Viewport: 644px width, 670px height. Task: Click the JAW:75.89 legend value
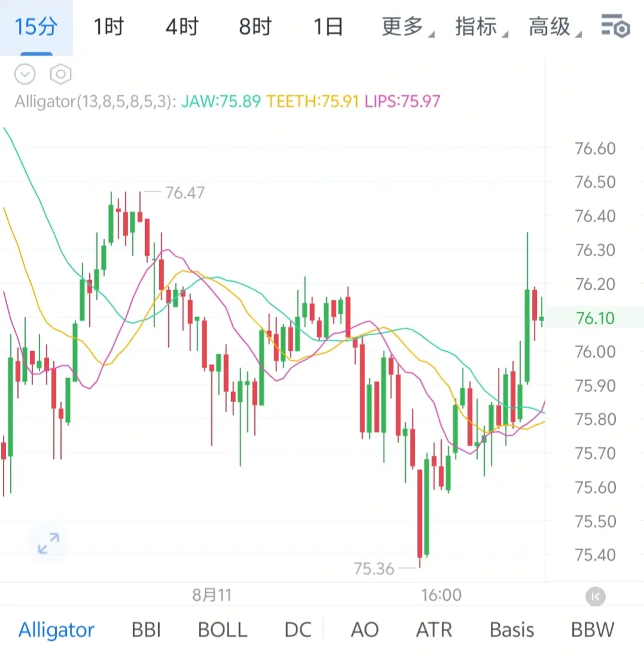[221, 102]
